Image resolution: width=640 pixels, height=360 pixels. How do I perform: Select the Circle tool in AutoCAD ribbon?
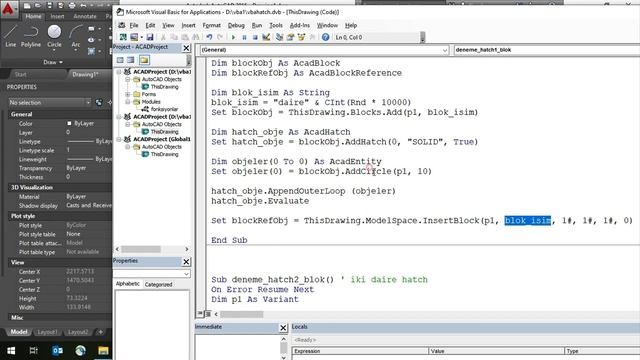pos(54,36)
